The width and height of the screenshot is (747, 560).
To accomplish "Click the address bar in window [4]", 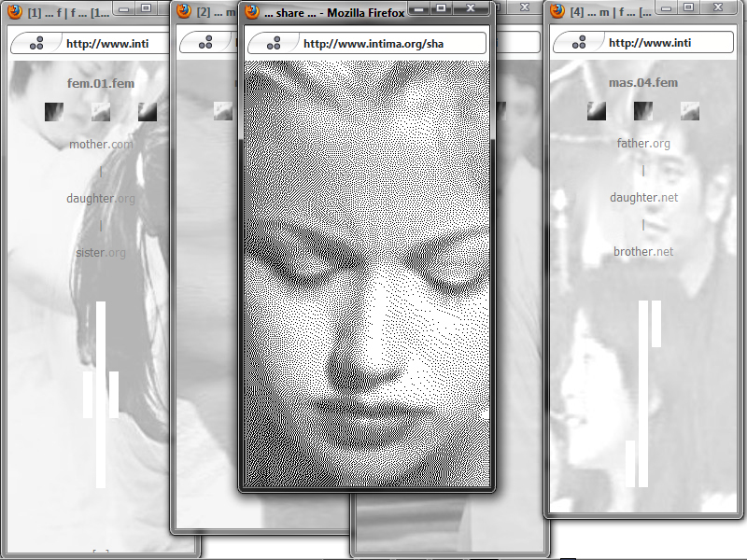I will 654,43.
